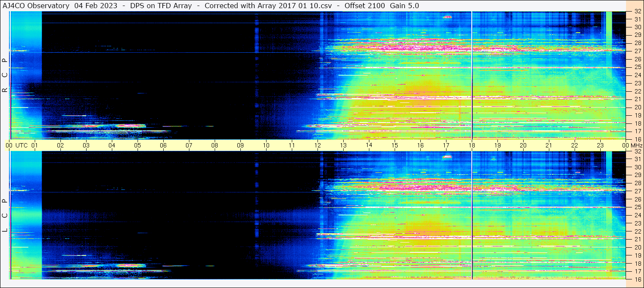Click the 04 hour tick label
The width and height of the screenshot is (644, 288).
pos(112,145)
